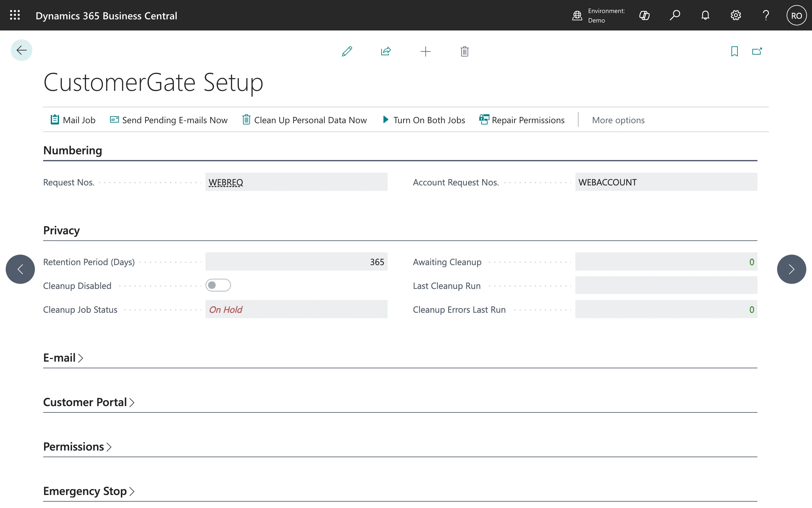The height and width of the screenshot is (508, 812).
Task: Delete record using trash icon
Action: click(464, 51)
